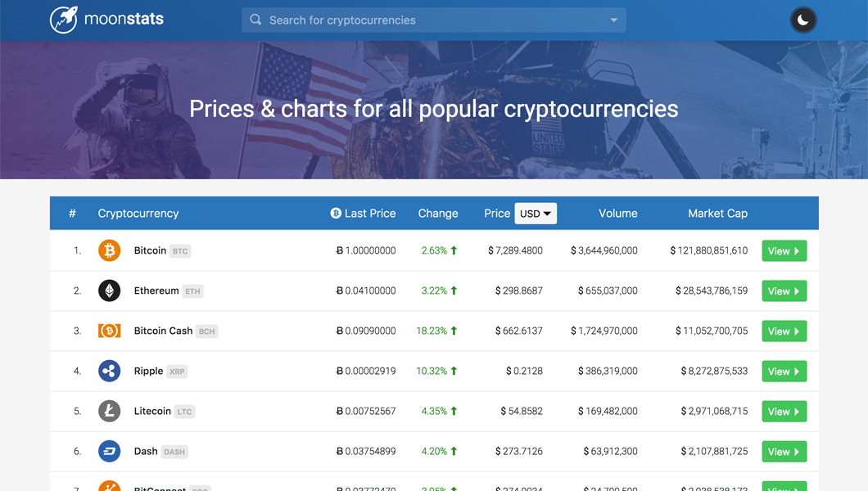868x491 pixels.
Task: Click Bitcoin's price $ 7,289.4800
Action: pos(515,250)
